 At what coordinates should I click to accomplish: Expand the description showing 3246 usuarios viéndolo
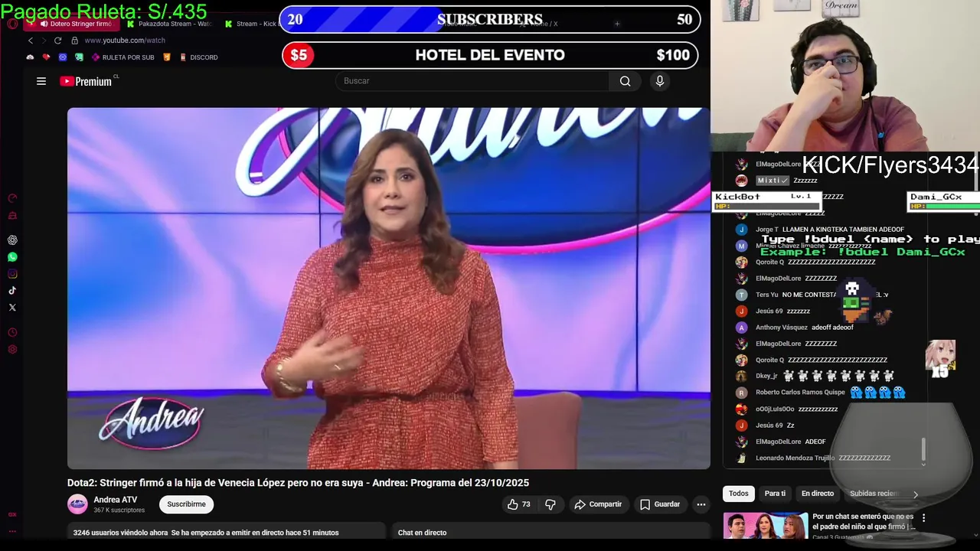tap(226, 533)
